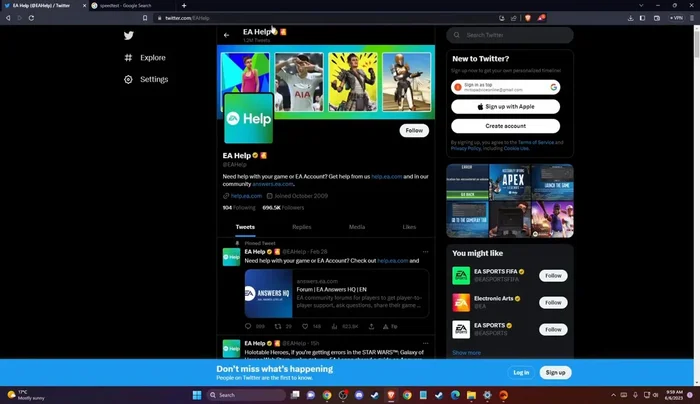Like the pinned tweet
The height and width of the screenshot is (404, 700).
click(x=305, y=326)
